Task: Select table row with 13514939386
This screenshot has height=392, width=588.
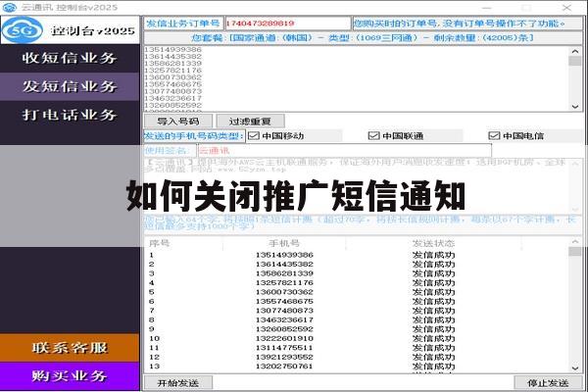Action: click(357, 255)
